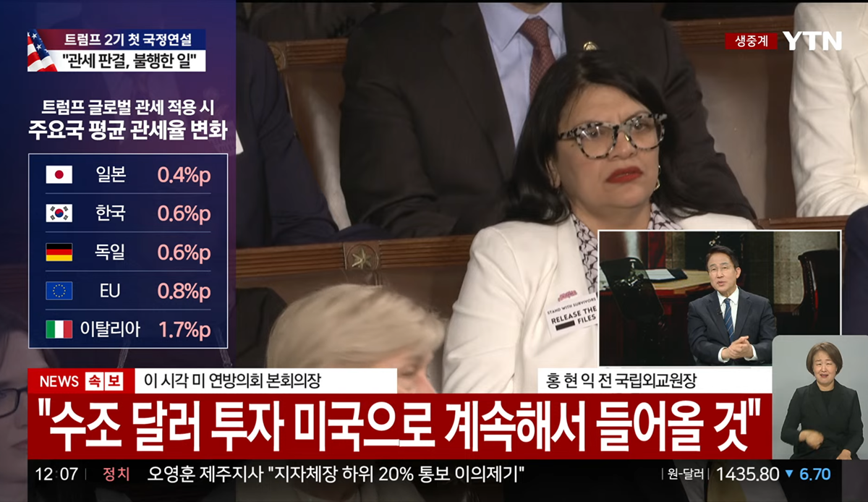Click the US flag icon in top banner

41,51
